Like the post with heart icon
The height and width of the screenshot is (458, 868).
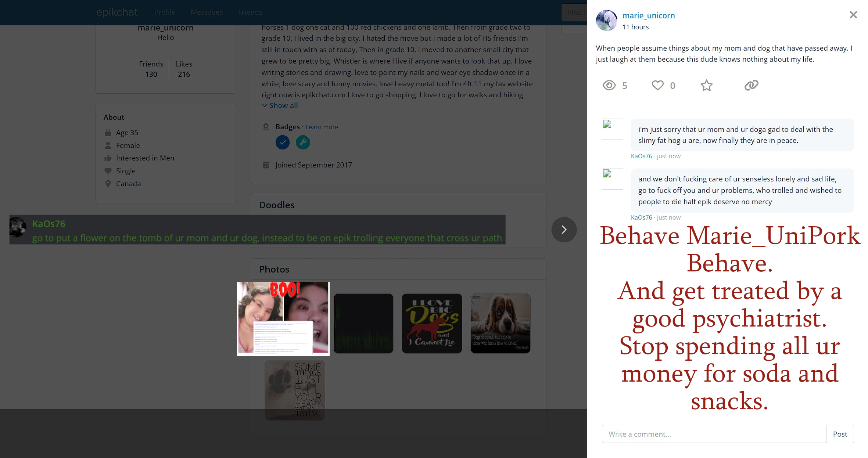658,85
